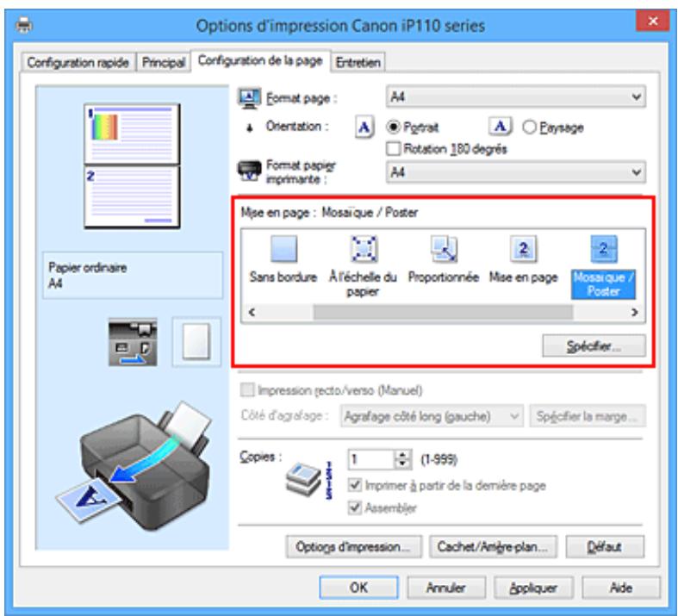Open Options d'impression... button
The image size is (678, 616).
coord(353,547)
